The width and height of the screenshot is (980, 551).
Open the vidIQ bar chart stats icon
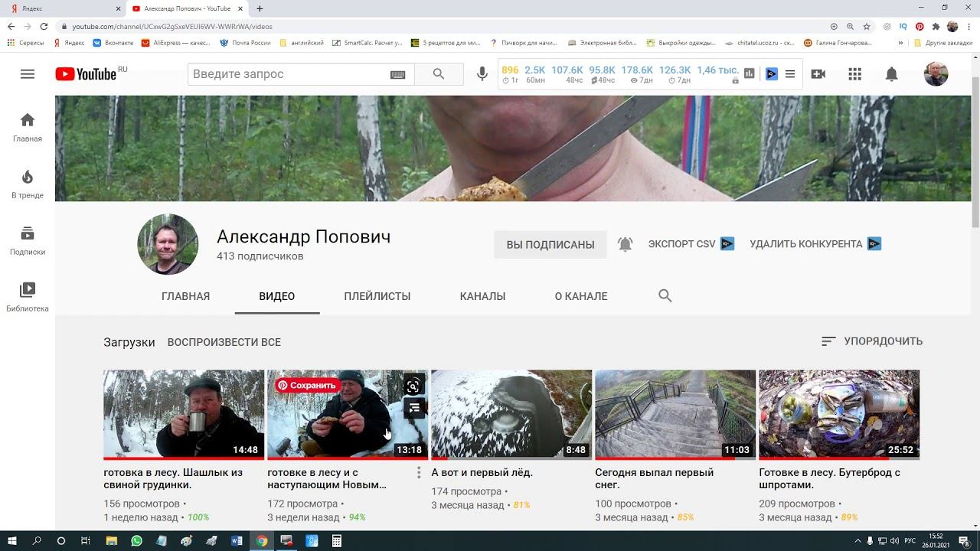click(750, 74)
